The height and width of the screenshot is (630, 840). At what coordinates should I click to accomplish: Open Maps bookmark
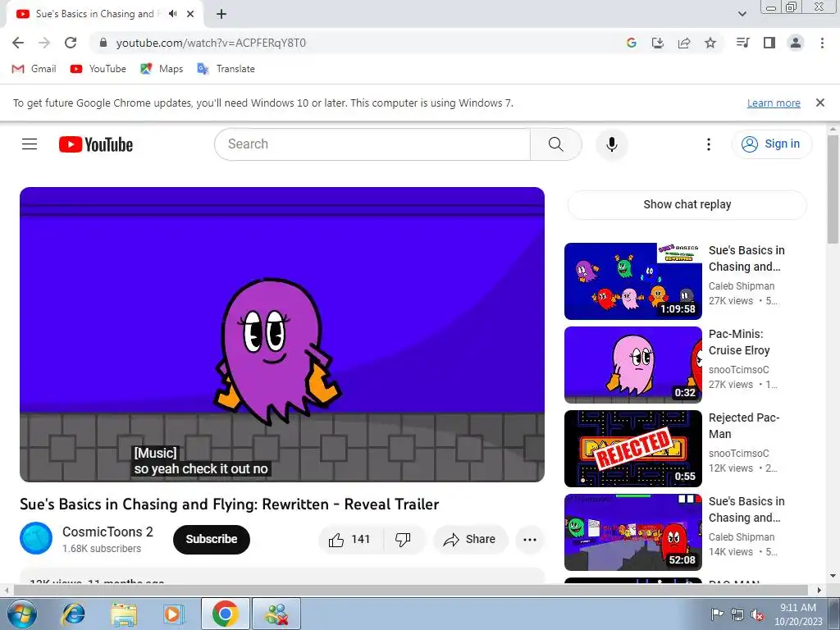click(x=162, y=69)
